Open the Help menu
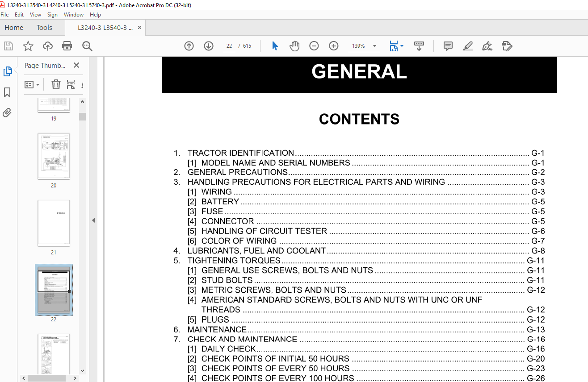 point(95,15)
